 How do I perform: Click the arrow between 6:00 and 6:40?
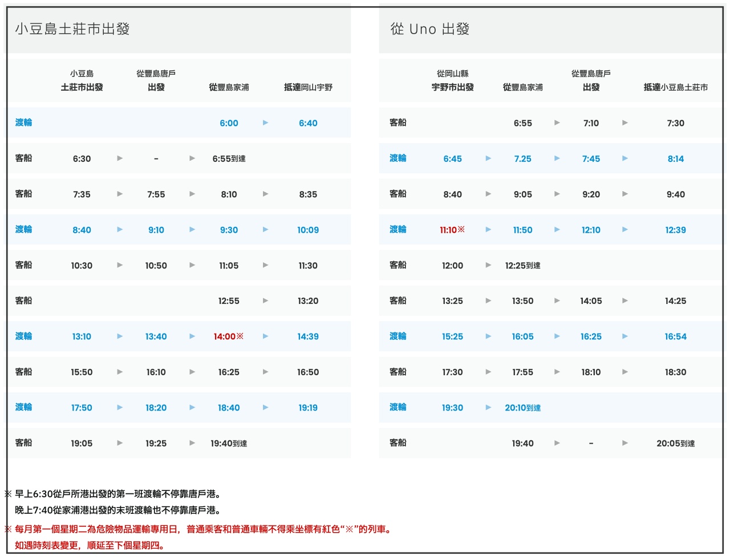[x=265, y=123]
